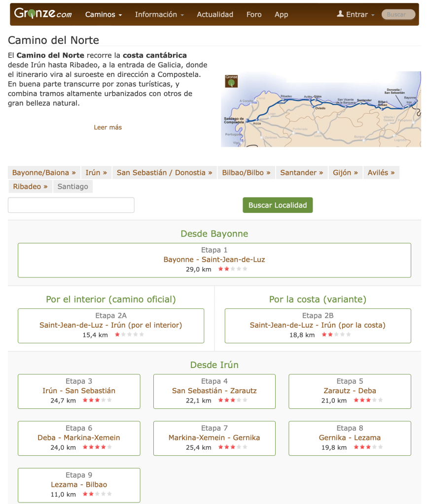Open the Camino del Norte map image
Image resolution: width=429 pixels, height=504 pixels.
tap(321, 109)
